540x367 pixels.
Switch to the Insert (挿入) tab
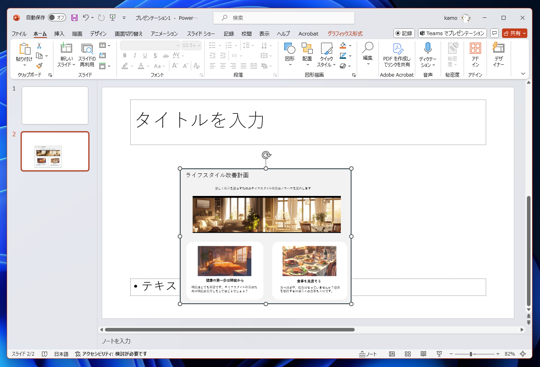click(x=59, y=33)
